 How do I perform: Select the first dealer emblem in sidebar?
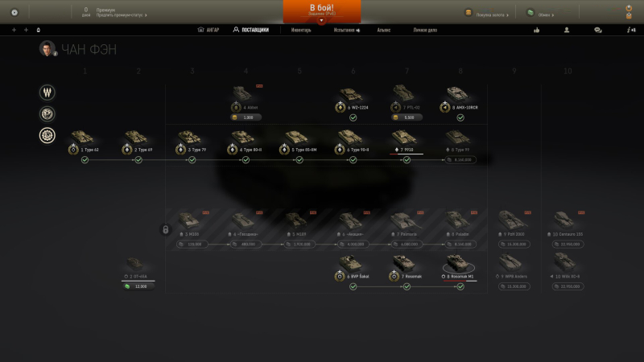click(x=47, y=93)
